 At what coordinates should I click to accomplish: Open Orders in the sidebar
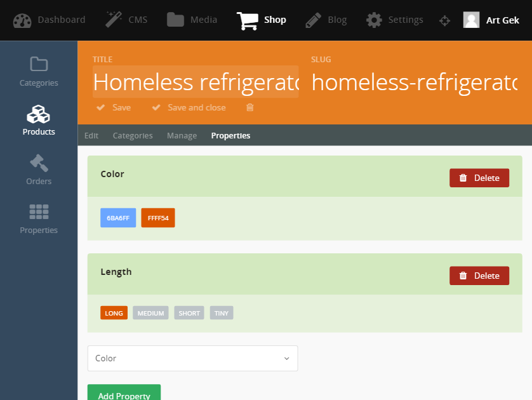39,170
